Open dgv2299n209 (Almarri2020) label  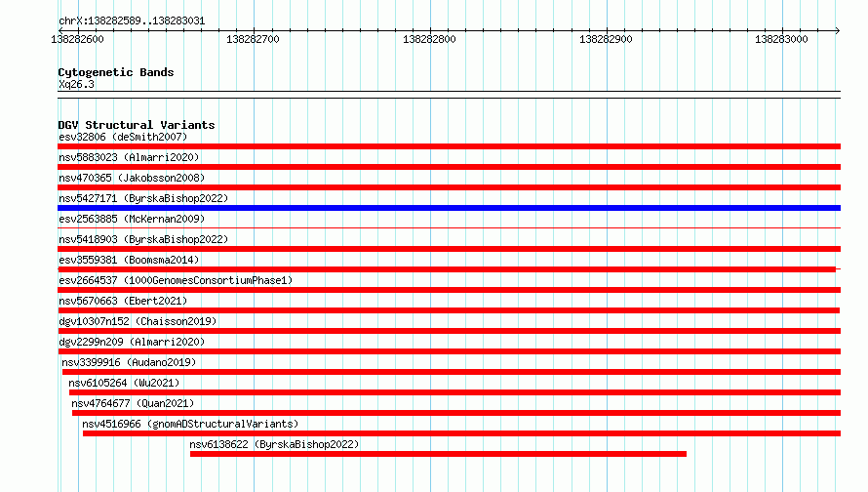coord(132,342)
